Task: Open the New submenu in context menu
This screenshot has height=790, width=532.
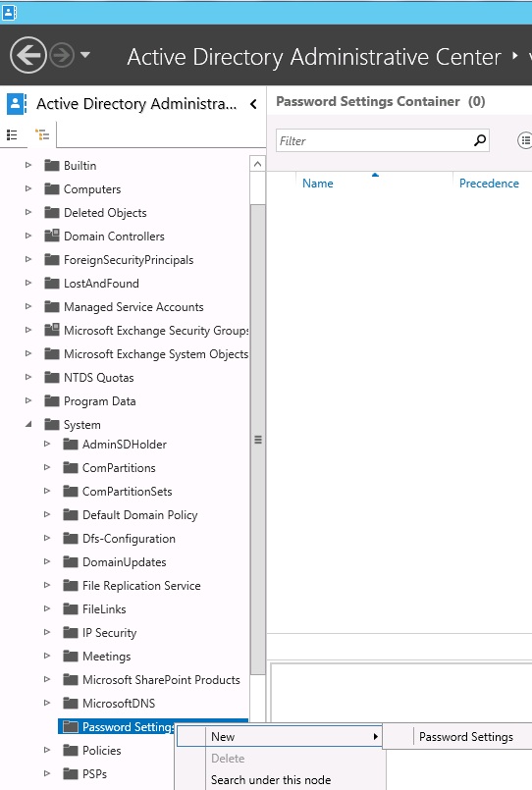Action: tap(279, 737)
